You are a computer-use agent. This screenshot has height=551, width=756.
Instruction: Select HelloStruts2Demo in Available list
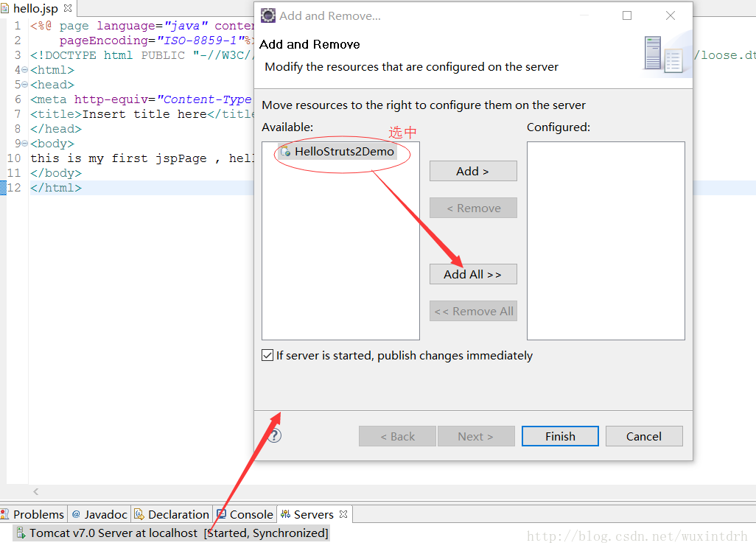(337, 151)
